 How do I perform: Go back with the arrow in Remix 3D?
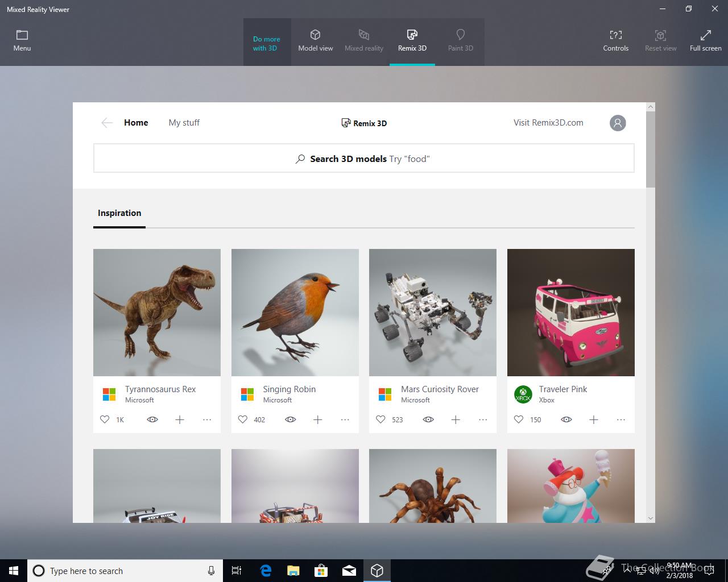(x=107, y=123)
